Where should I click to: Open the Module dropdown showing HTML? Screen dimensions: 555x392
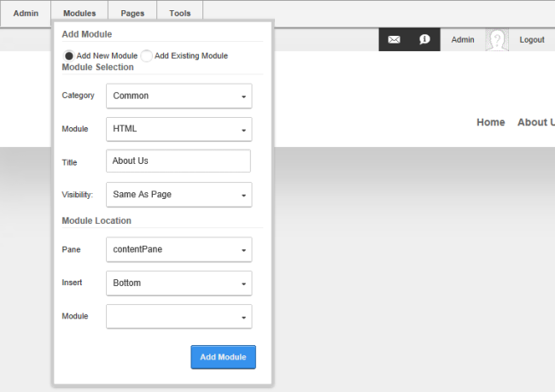click(x=179, y=129)
